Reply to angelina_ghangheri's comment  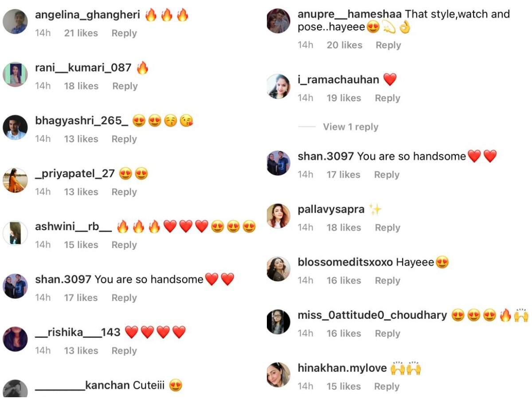(124, 33)
